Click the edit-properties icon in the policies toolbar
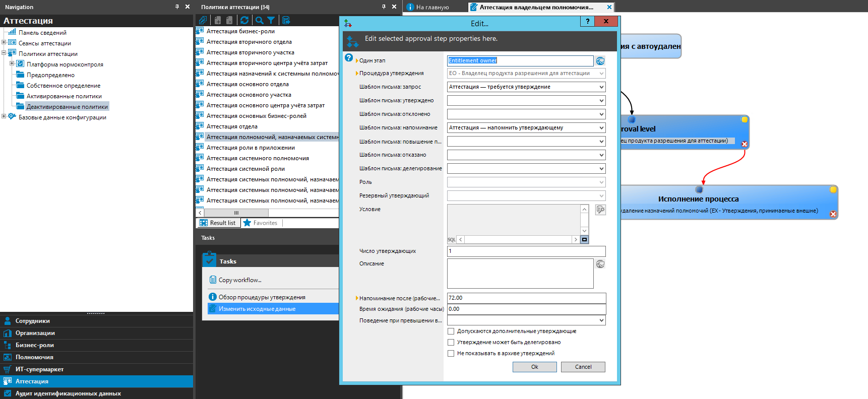 click(203, 20)
